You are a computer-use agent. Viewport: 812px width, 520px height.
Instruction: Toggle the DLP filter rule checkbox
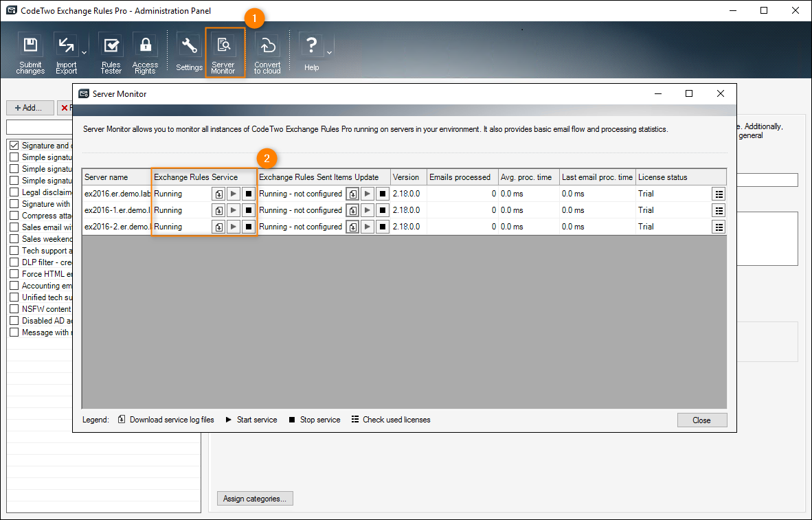point(14,262)
